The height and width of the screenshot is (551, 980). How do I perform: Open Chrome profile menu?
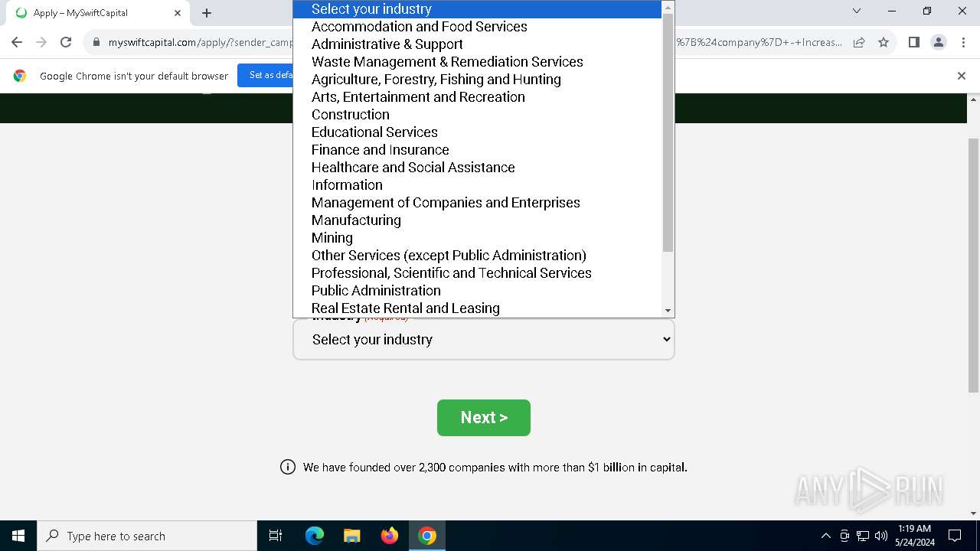(939, 42)
